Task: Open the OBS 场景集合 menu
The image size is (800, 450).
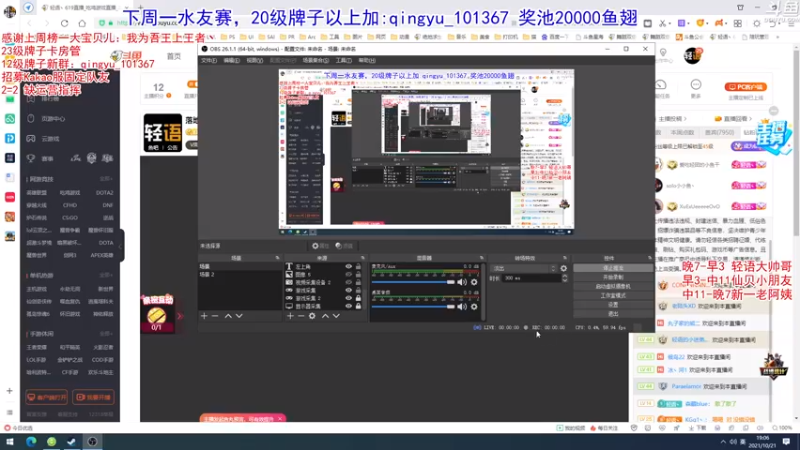Action: [316, 60]
